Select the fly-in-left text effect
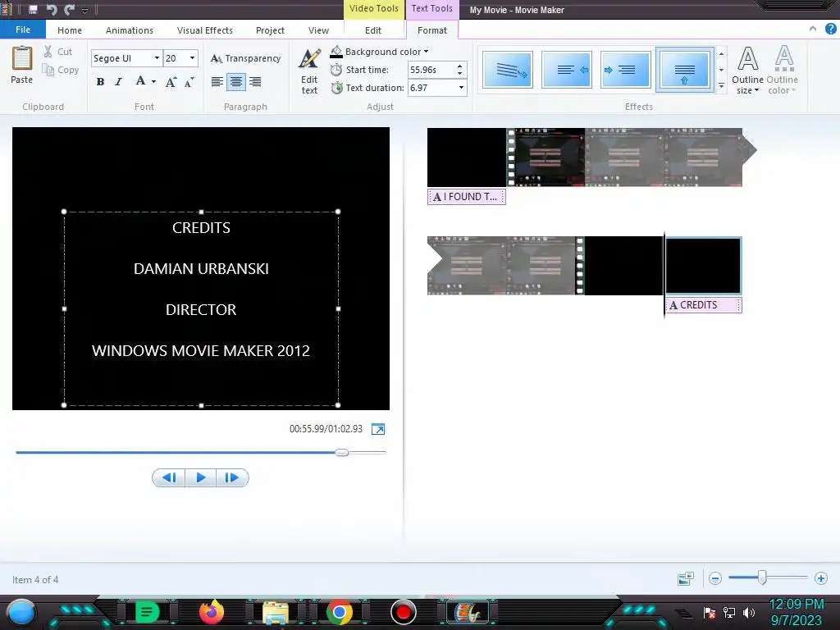The image size is (840, 630). [x=566, y=70]
